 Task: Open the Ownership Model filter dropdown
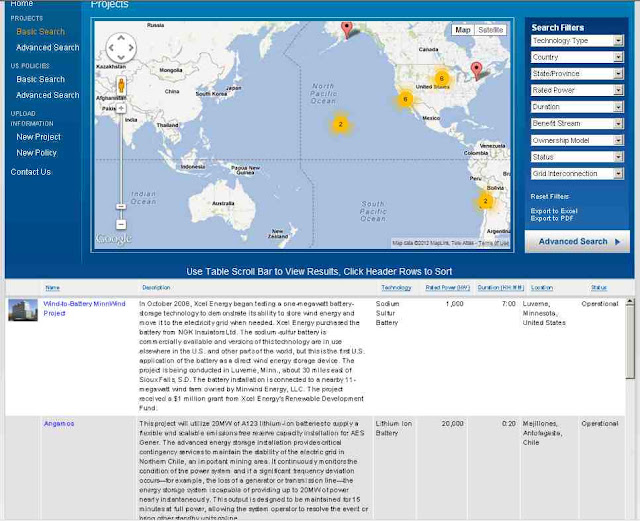(x=577, y=140)
